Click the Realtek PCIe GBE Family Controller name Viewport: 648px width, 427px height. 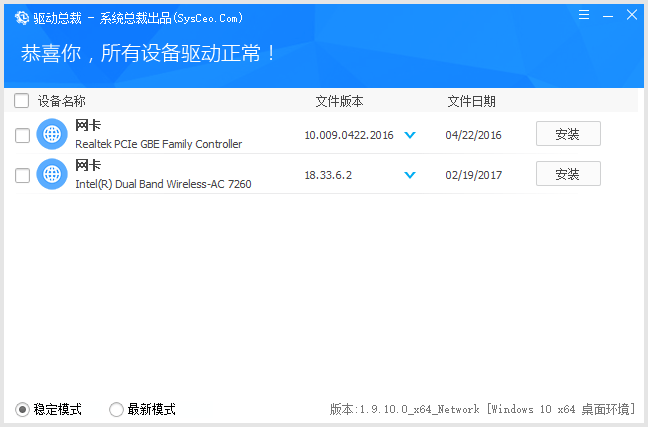click(158, 144)
